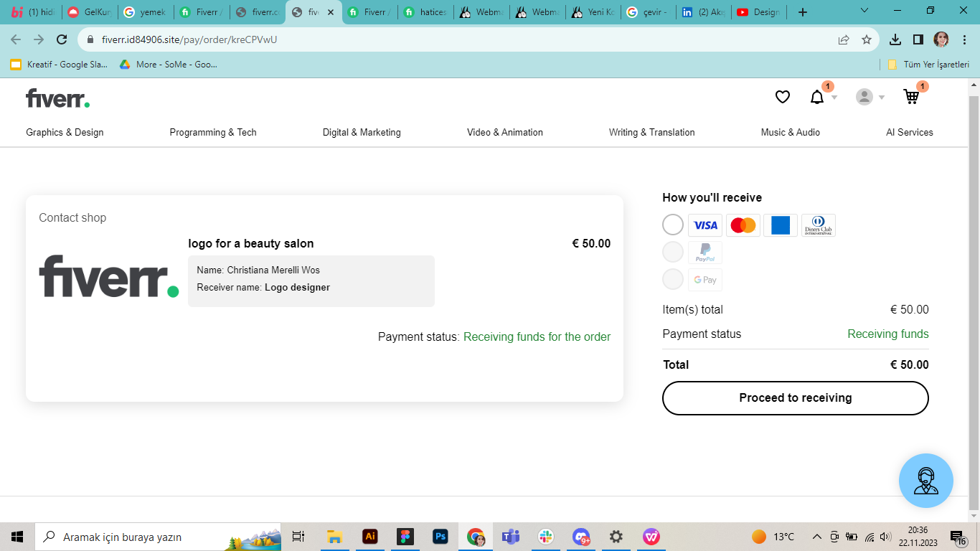Click the 'logo for a beauty salon' title

click(x=251, y=243)
